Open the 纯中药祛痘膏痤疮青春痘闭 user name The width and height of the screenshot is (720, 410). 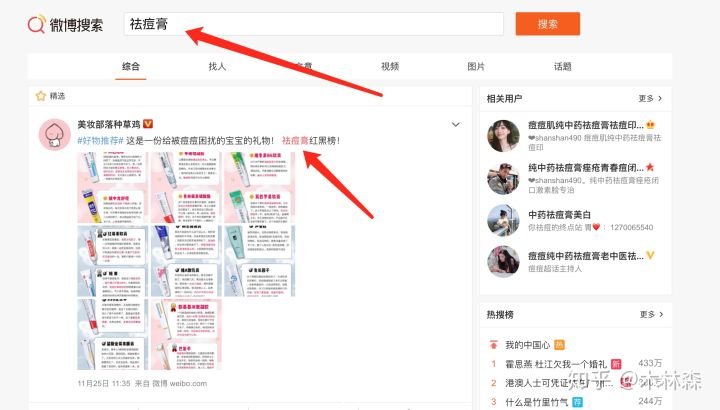[x=586, y=168]
